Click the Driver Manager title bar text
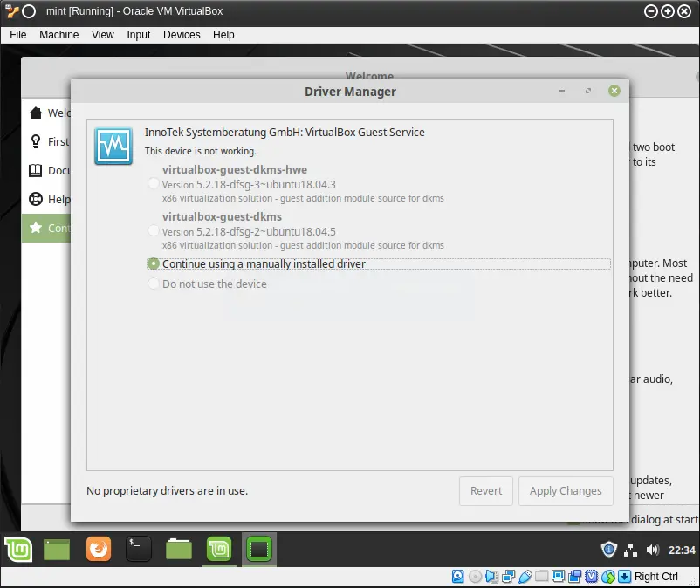This screenshot has height=588, width=700. coord(350,92)
